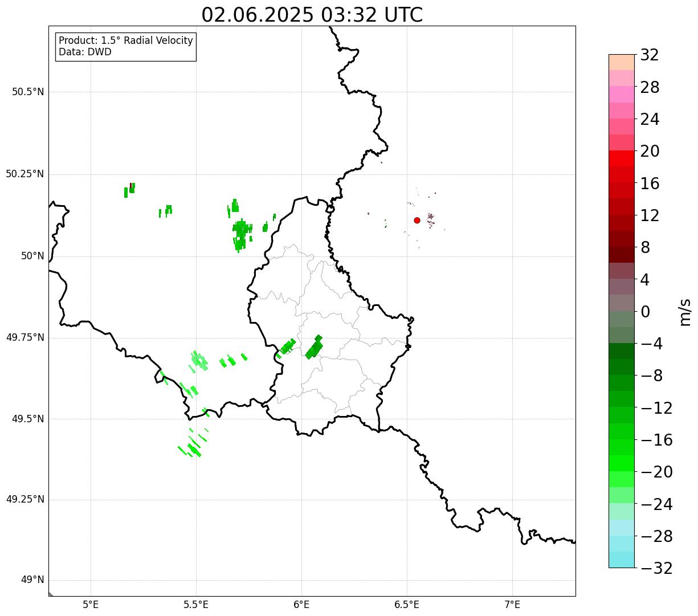Image resolution: width=698 pixels, height=616 pixels.
Task: Click the colorbar tick label −4
Action: pos(650,344)
